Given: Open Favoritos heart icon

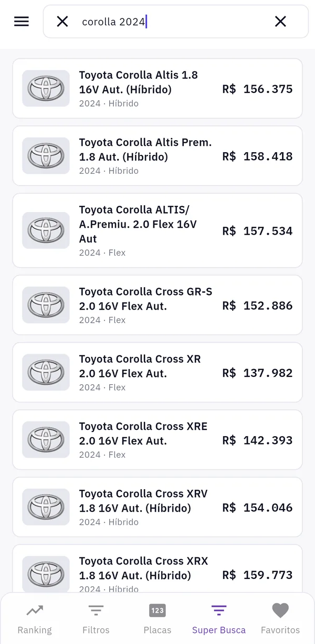Looking at the screenshot, I should coord(280,610).
